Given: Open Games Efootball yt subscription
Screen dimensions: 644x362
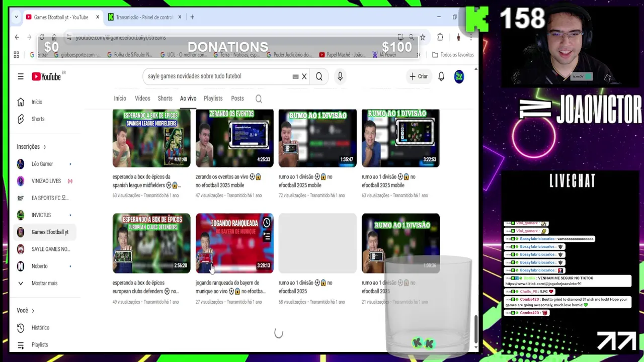Looking at the screenshot, I should pyautogui.click(x=45, y=232).
